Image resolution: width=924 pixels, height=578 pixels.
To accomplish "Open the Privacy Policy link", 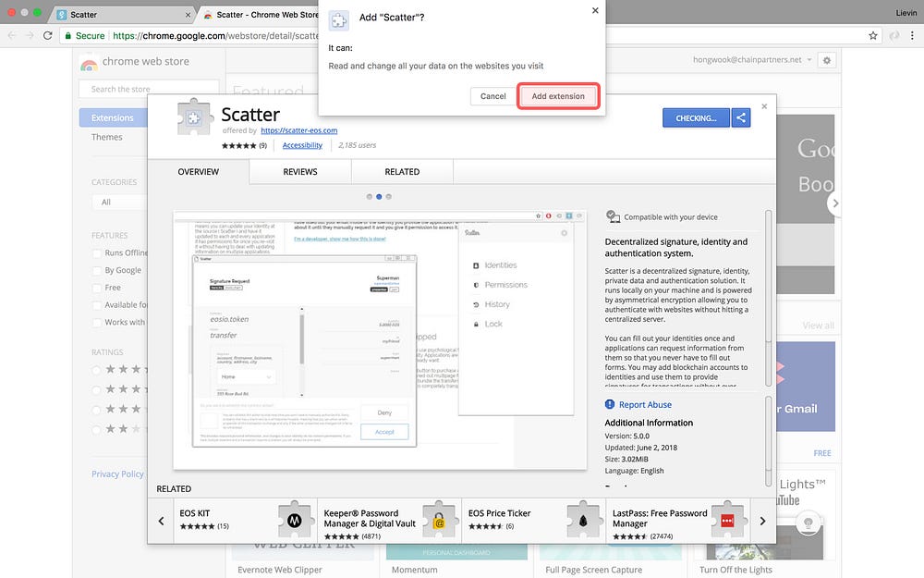I will 117,473.
